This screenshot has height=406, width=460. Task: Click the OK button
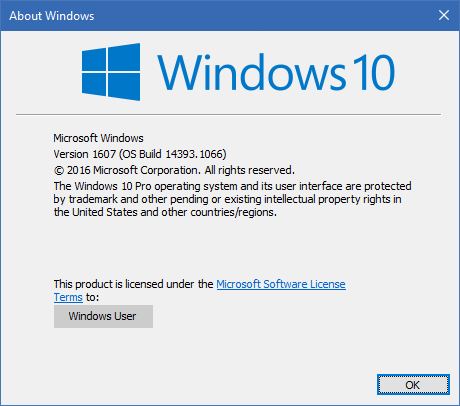point(413,385)
